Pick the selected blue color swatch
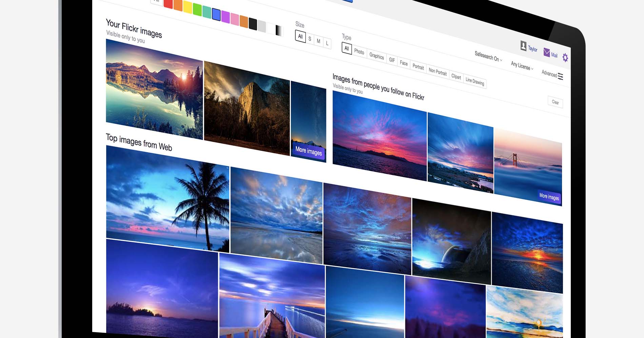This screenshot has width=644, height=338. (x=216, y=15)
